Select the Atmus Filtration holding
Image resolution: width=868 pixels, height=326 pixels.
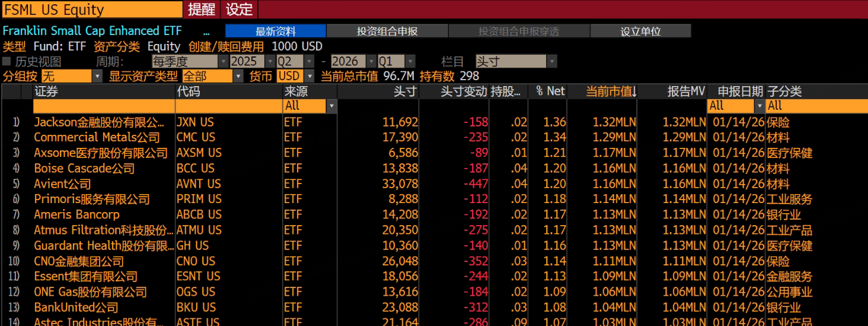(104, 230)
